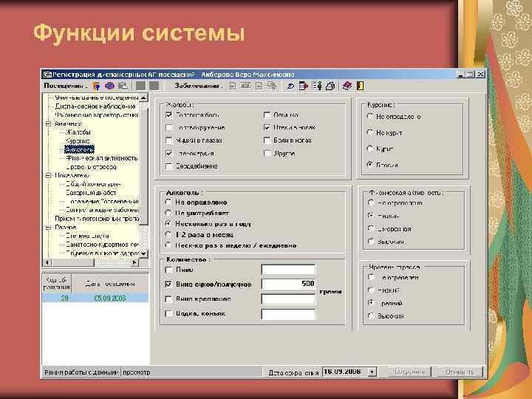Viewport: 532px width, 399px height.
Task: Select Уровень стресса in the tree
Action: [92, 167]
